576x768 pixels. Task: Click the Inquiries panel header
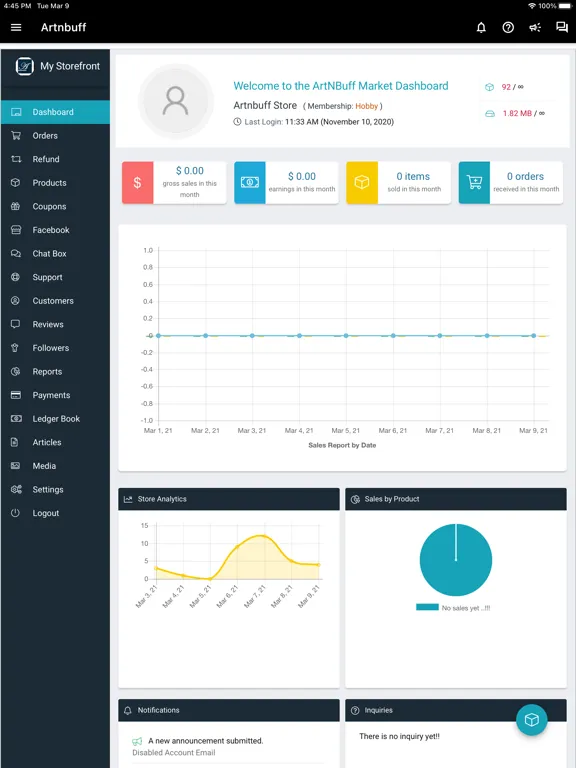tap(456, 710)
